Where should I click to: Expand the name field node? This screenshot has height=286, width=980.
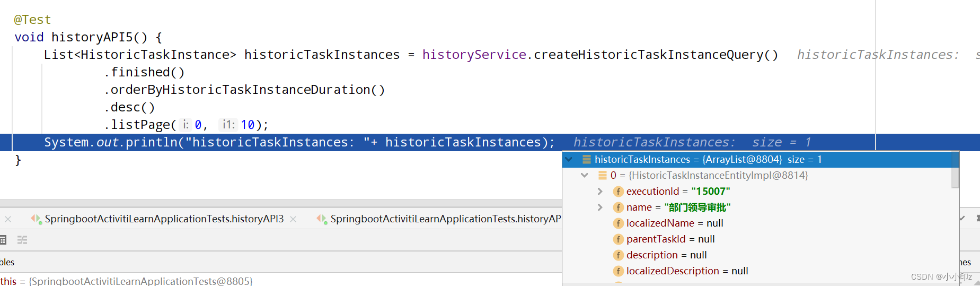[x=600, y=207]
